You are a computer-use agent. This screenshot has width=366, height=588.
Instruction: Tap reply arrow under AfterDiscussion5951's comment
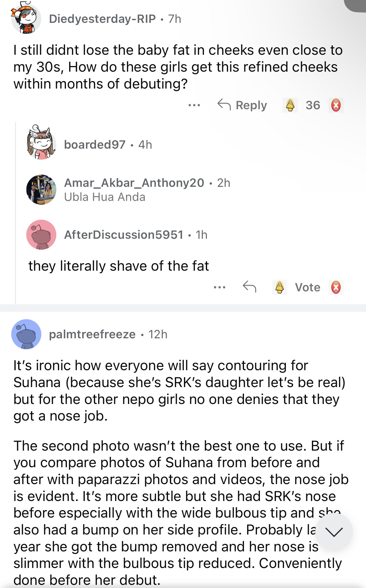[249, 287]
